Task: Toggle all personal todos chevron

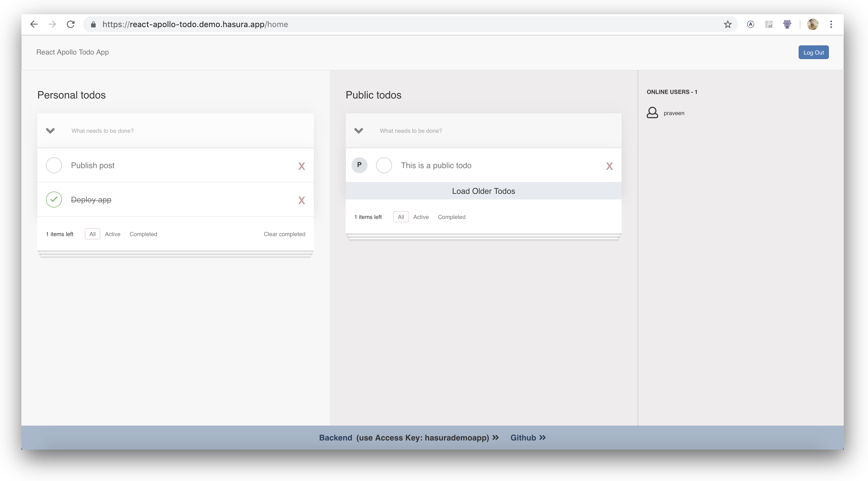Action: [50, 131]
